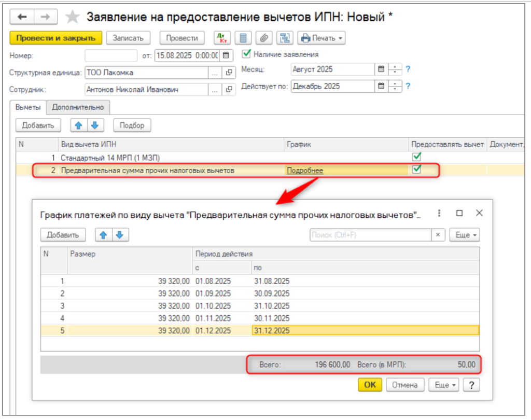
Task: Click the Поиск (Ctrl+F) search field
Action: click(370, 235)
